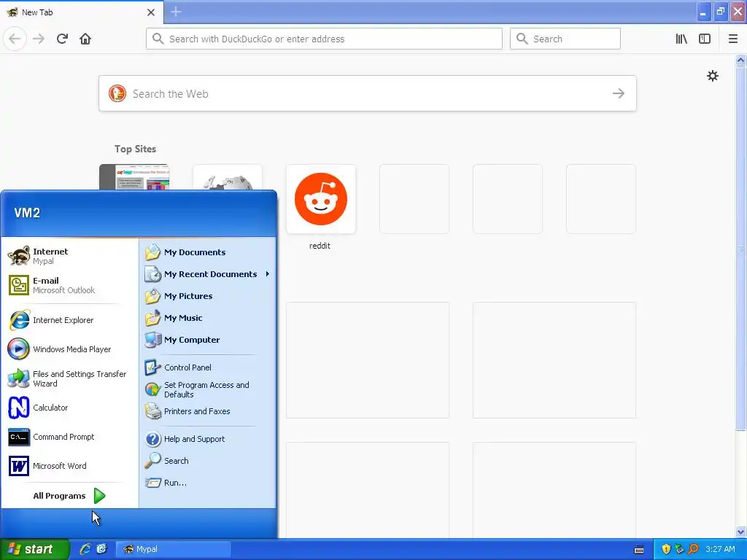747x560 pixels.
Task: Click the reddit label text
Action: tap(320, 246)
